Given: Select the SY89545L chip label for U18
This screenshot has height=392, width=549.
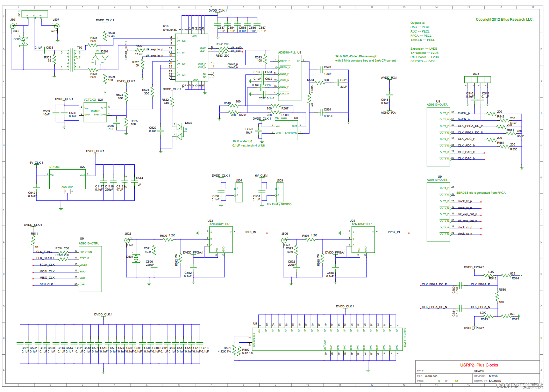Looking at the screenshot, I should 170,30.
